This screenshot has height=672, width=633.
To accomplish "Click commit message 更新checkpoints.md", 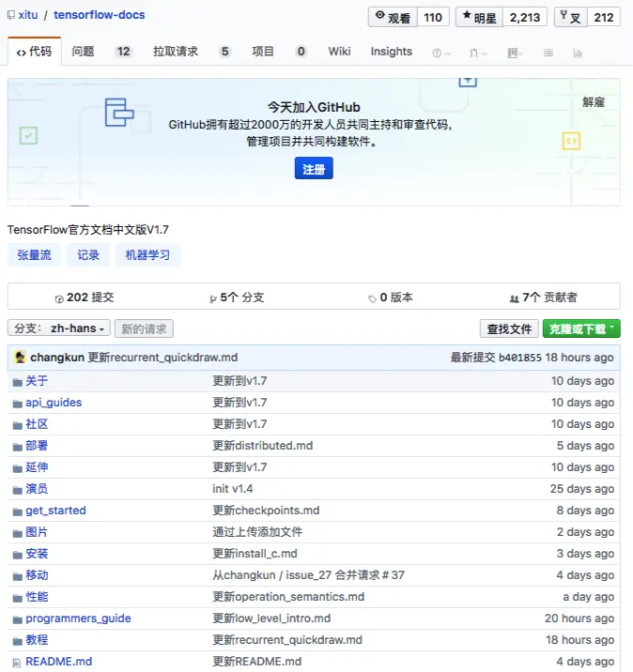I will (x=266, y=511).
